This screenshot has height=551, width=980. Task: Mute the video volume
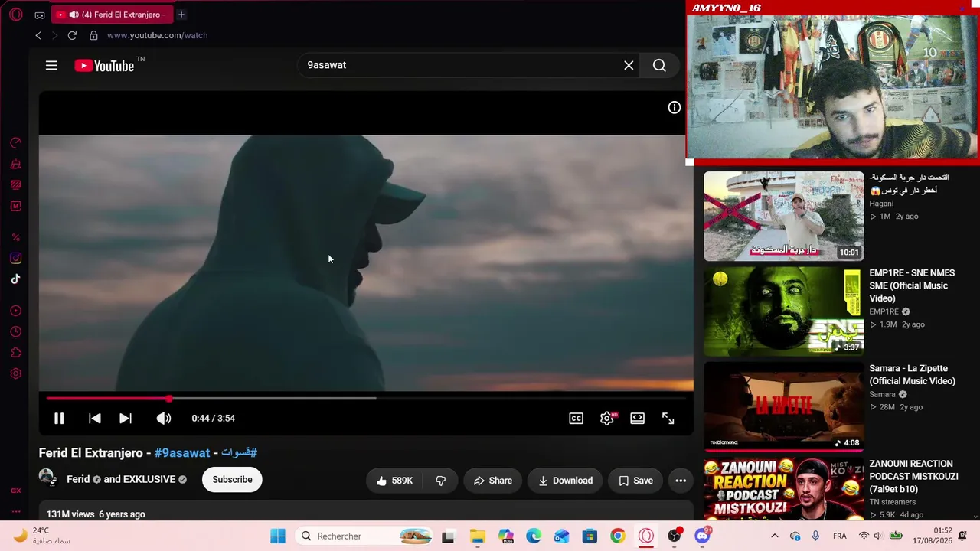[x=164, y=419]
